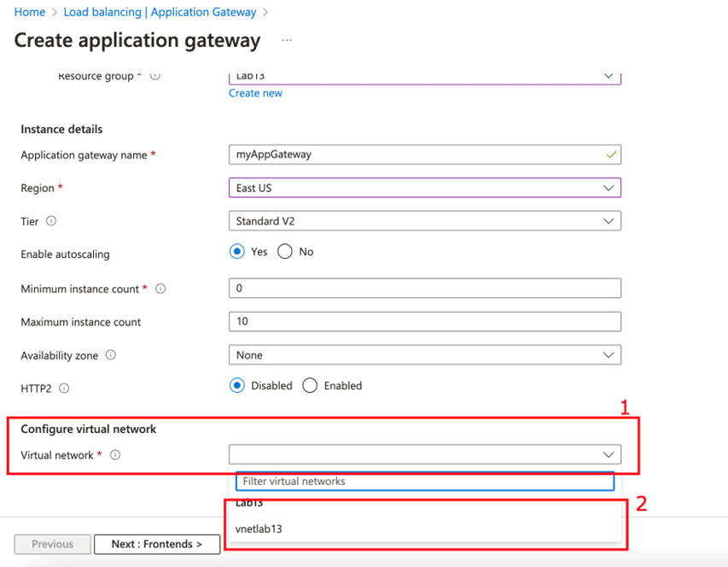Click the Create new resource group link
728x567 pixels.
point(254,93)
